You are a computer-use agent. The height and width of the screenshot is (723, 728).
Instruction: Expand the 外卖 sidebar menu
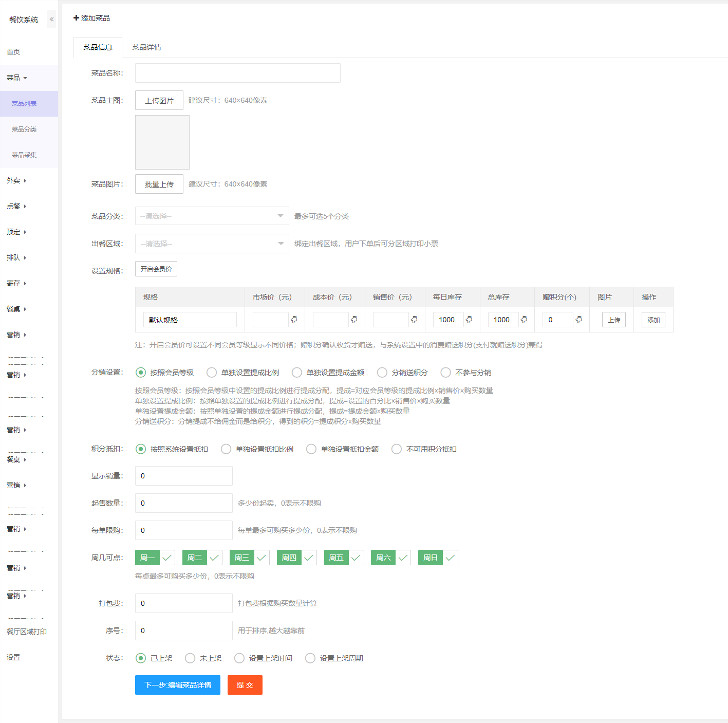pyautogui.click(x=16, y=180)
